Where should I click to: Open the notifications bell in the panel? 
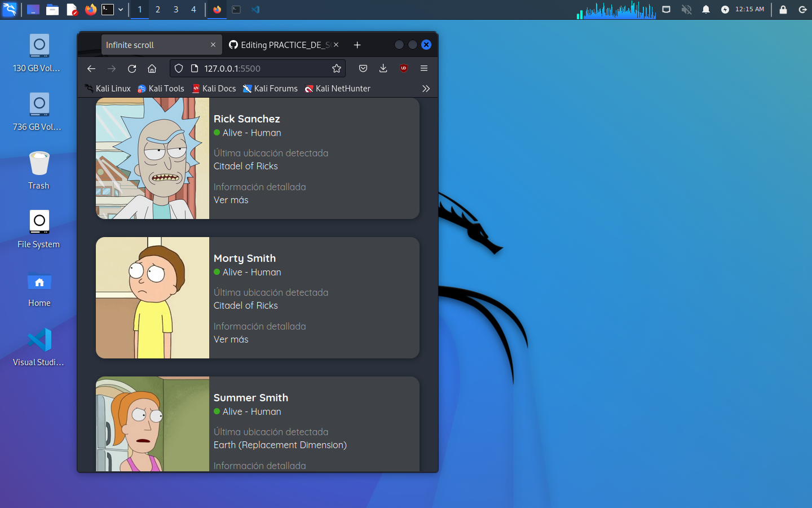(705, 9)
